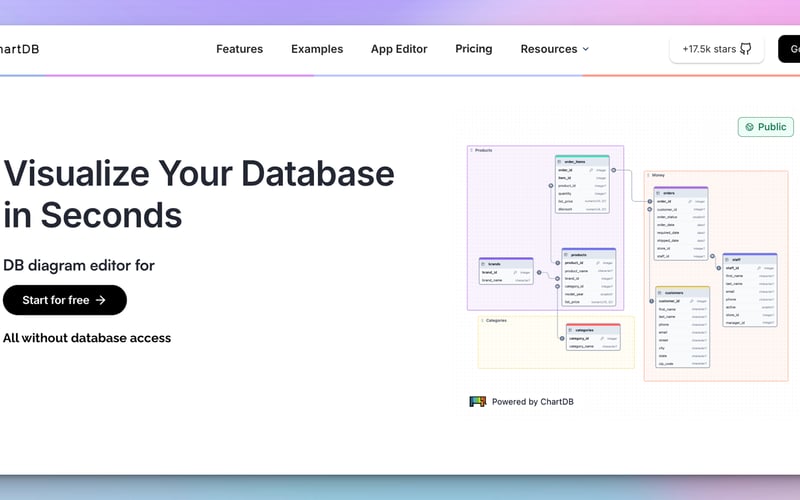Click the order_status field in orders
This screenshot has height=500, width=800.
click(681, 217)
